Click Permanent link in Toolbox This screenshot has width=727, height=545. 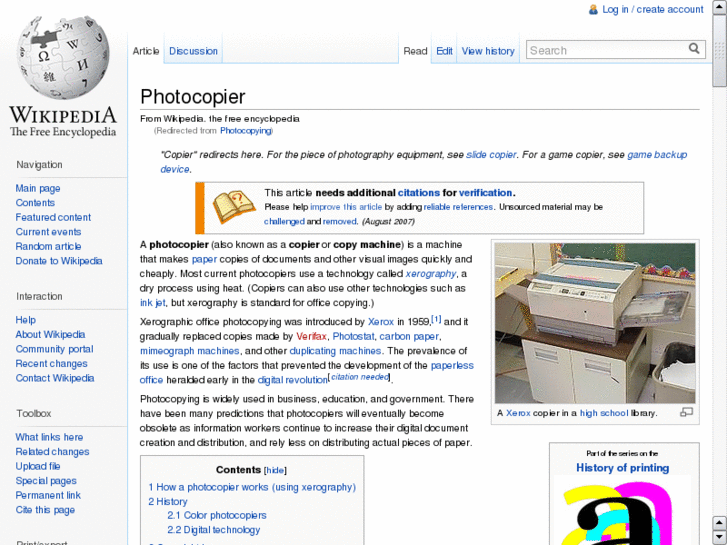48,495
